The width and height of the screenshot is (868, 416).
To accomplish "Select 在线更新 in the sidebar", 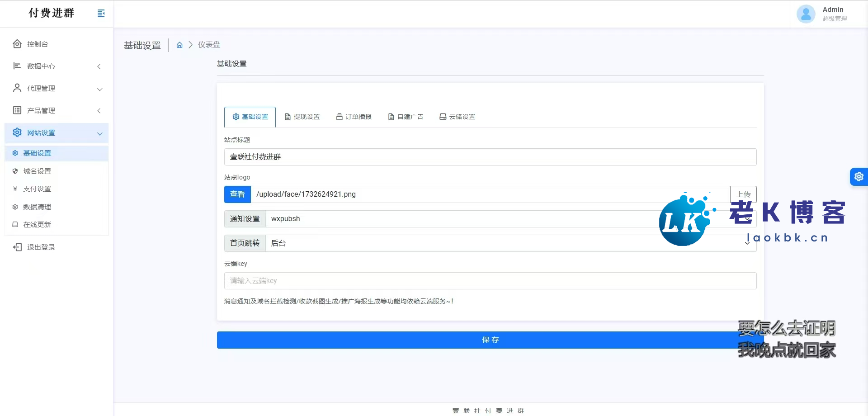I will tap(37, 225).
